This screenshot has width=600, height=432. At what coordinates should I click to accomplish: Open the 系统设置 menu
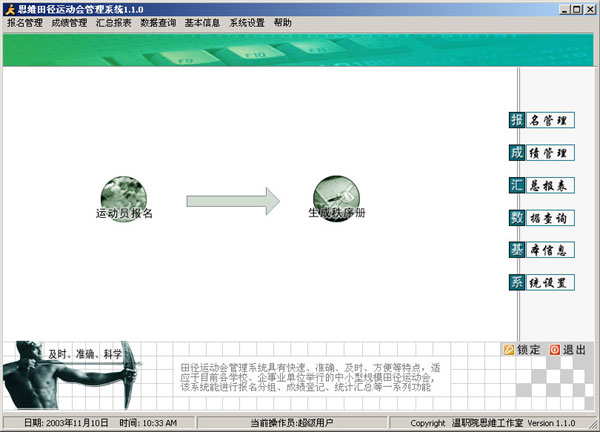(246, 22)
